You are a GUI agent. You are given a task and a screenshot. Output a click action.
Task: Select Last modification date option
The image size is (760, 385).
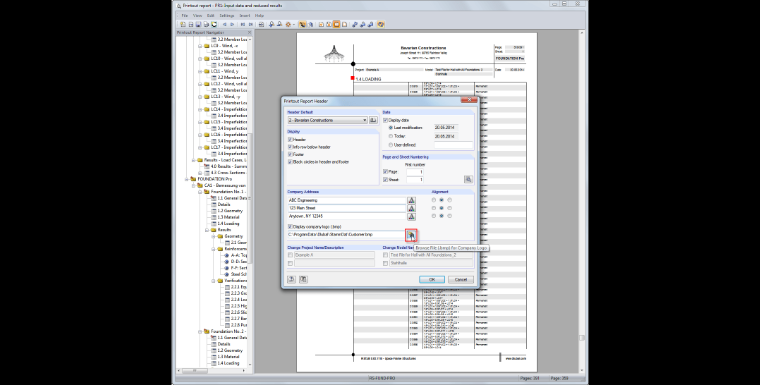(x=391, y=128)
